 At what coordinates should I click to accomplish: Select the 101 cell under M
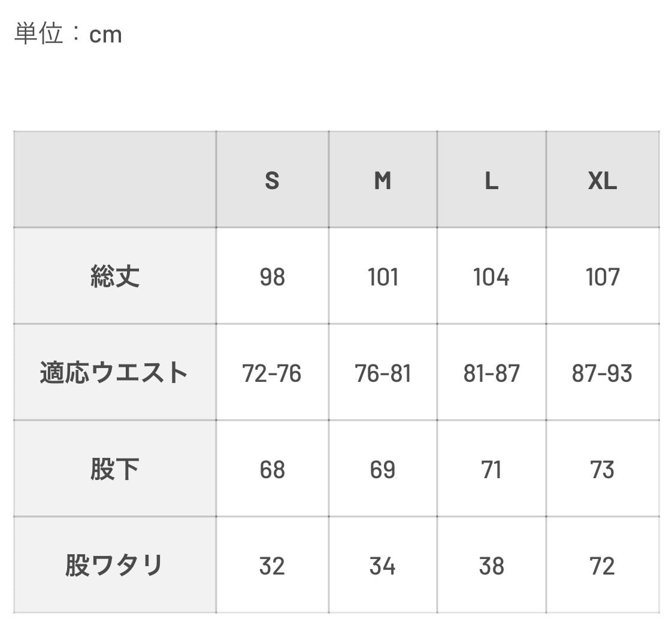point(383,277)
